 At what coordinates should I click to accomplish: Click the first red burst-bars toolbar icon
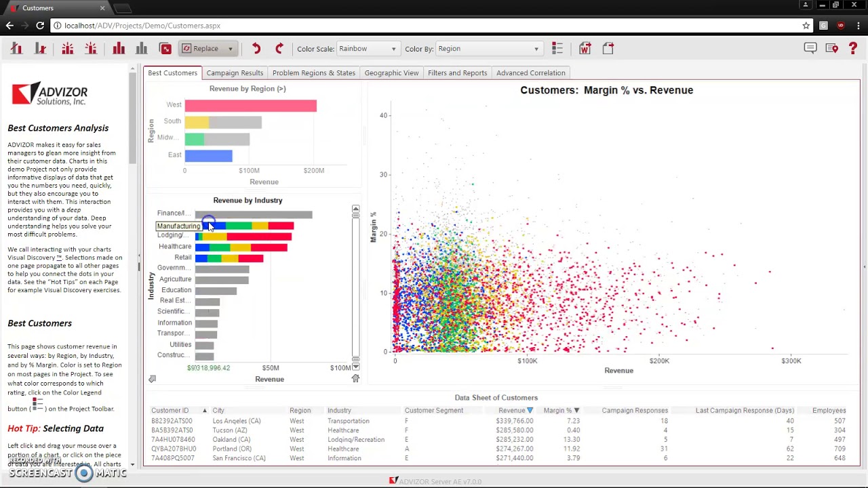point(68,48)
